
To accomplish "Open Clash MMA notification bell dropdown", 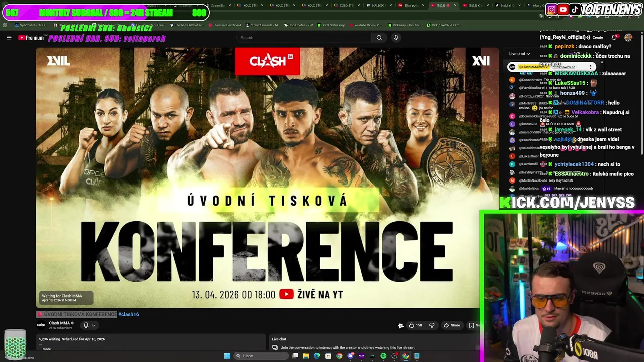I will pyautogui.click(x=89, y=325).
